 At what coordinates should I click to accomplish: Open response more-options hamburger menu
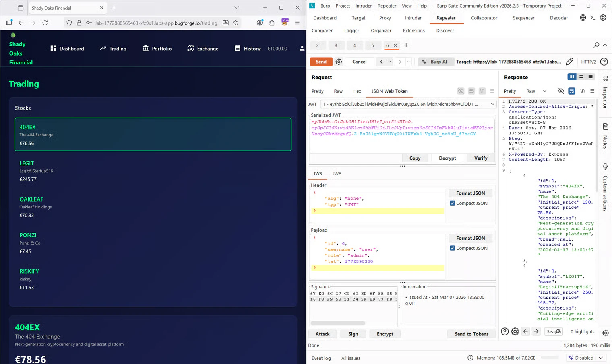coord(592,91)
